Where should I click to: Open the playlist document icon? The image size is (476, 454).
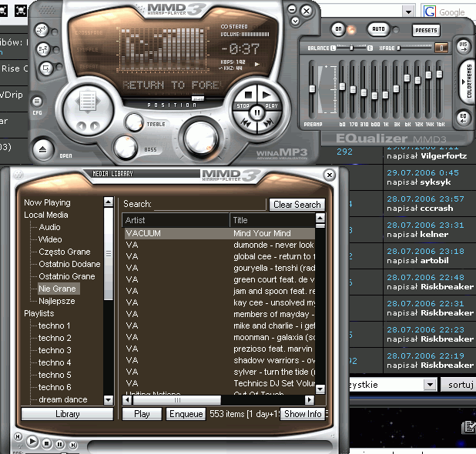click(87, 102)
